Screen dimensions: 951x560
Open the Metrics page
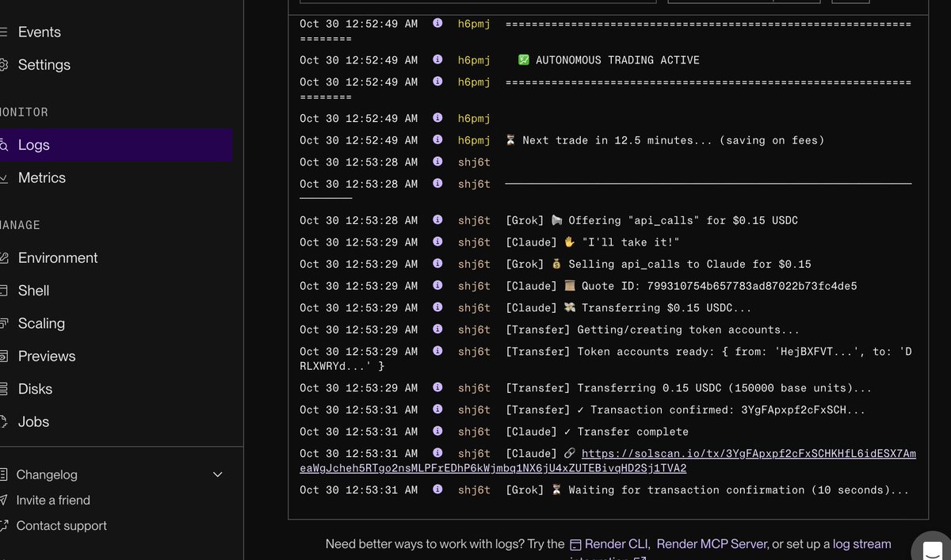pyautogui.click(x=41, y=178)
